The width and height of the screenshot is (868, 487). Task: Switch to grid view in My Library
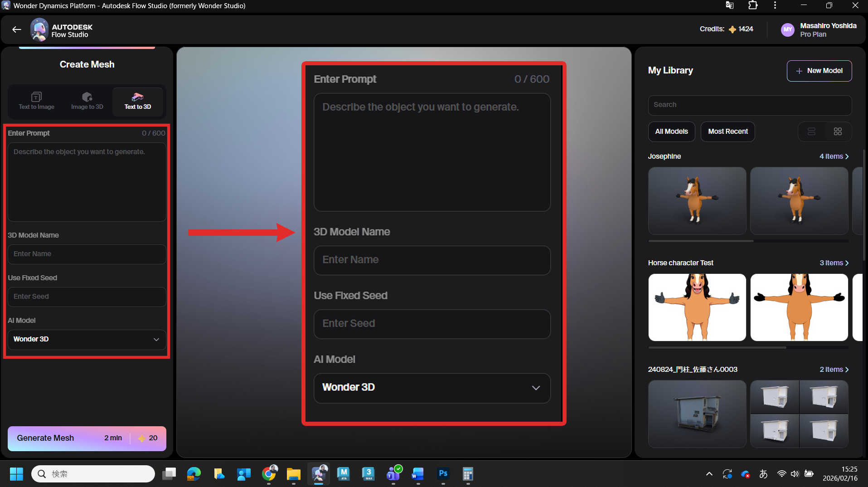838,131
